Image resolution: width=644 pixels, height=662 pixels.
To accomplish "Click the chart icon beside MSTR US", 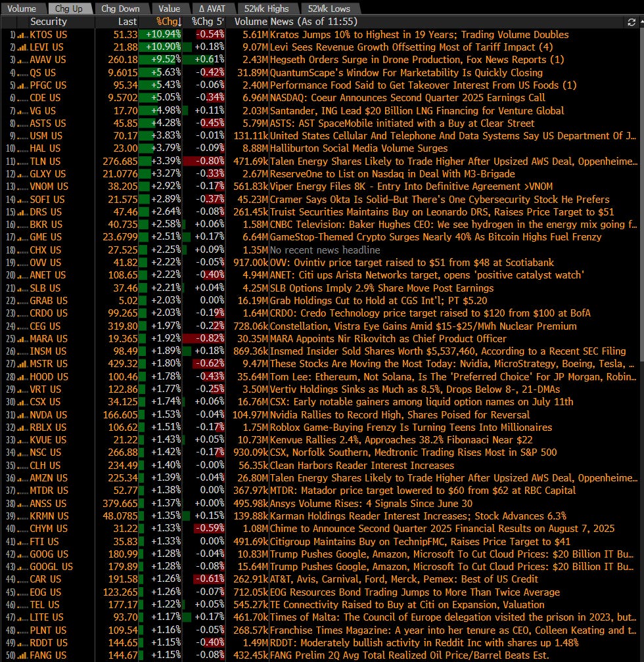I will point(22,364).
